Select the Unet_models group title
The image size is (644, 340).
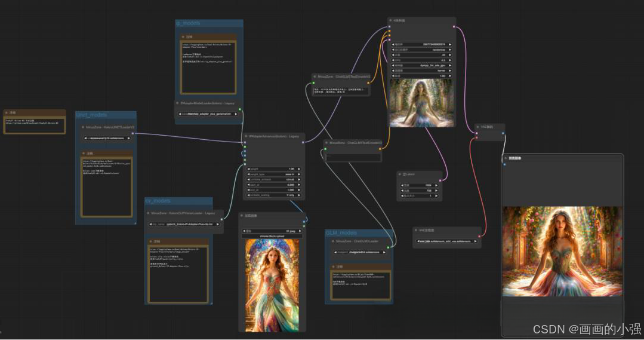point(91,115)
